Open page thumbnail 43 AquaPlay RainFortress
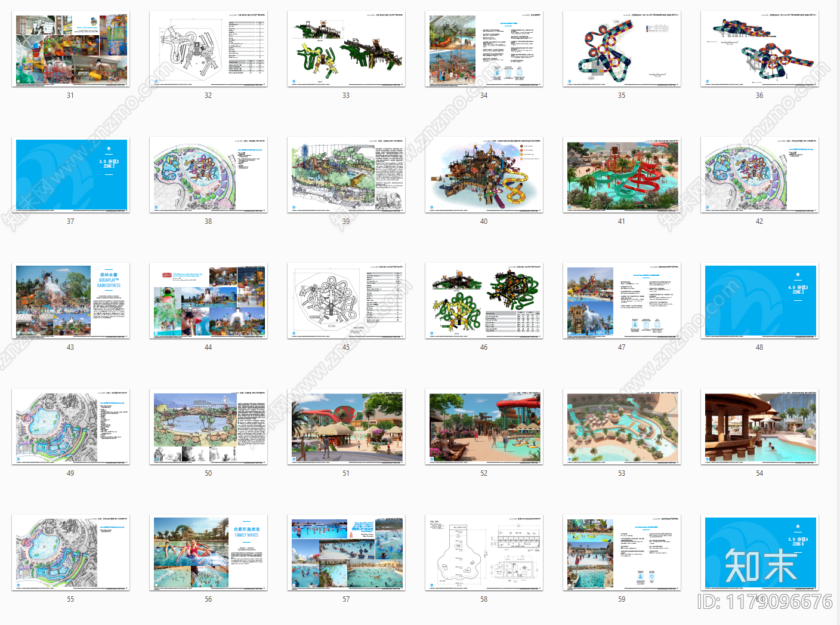Screen dimensions: 840x625 point(70,301)
